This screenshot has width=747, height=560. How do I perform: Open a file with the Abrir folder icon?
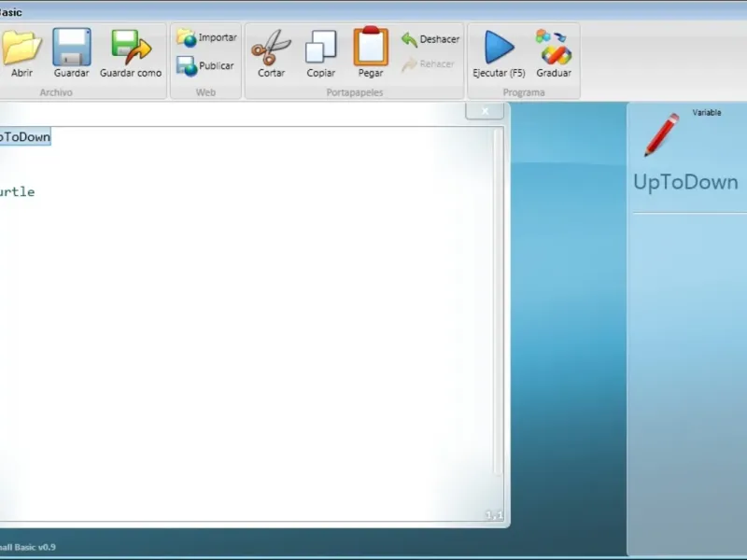coord(21,53)
